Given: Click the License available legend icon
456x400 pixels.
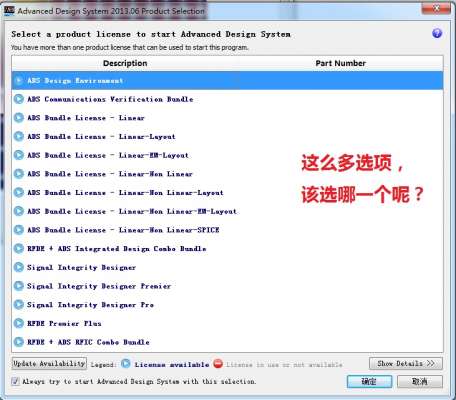Looking at the screenshot, I should (x=126, y=364).
